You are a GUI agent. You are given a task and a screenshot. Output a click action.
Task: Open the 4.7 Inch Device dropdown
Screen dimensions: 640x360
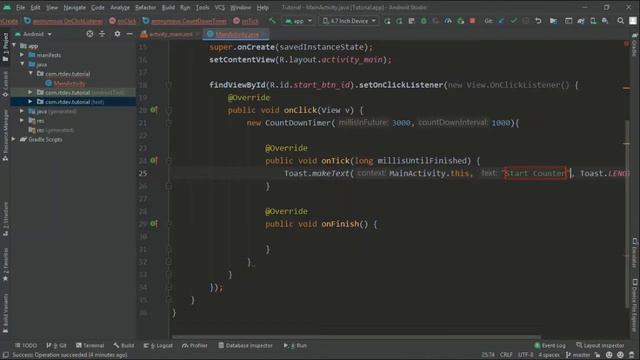349,20
